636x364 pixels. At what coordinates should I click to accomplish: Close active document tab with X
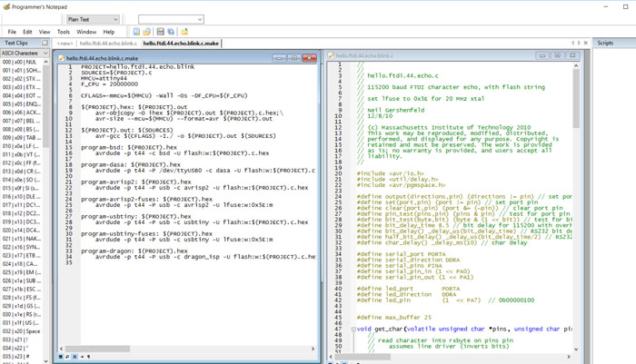click(x=586, y=43)
